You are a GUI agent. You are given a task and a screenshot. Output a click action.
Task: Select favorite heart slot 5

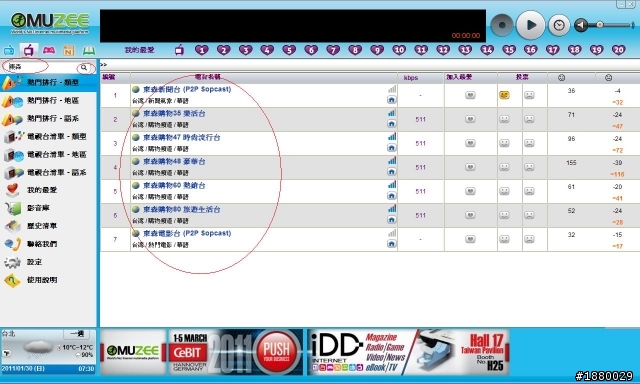tap(289, 50)
